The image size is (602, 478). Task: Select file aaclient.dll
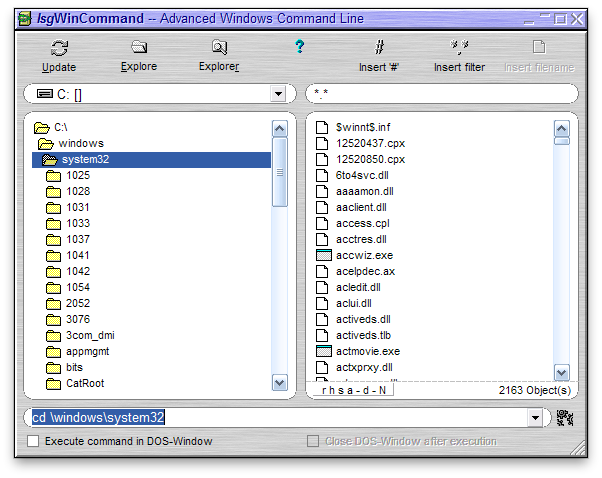(361, 208)
